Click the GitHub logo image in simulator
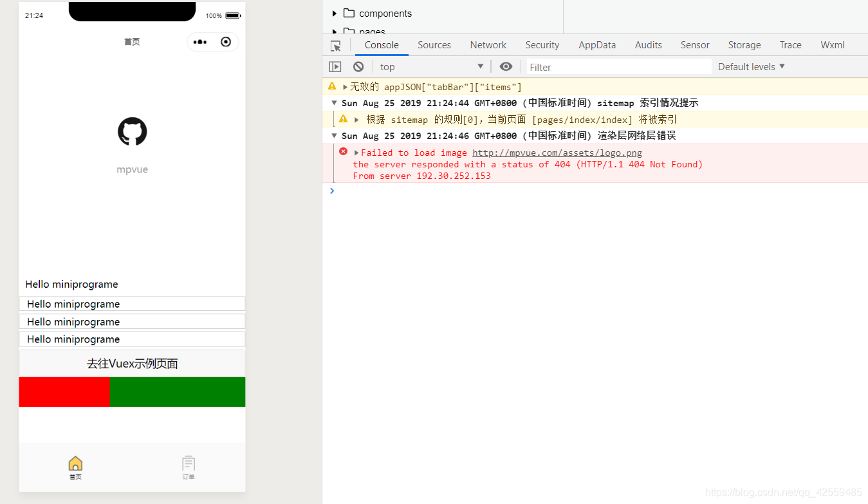The height and width of the screenshot is (504, 868). pos(133,131)
